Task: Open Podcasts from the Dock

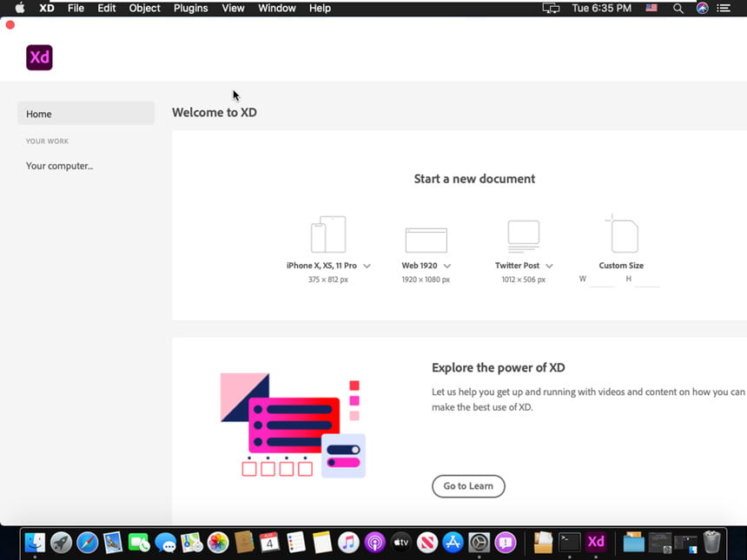Action: [x=375, y=543]
